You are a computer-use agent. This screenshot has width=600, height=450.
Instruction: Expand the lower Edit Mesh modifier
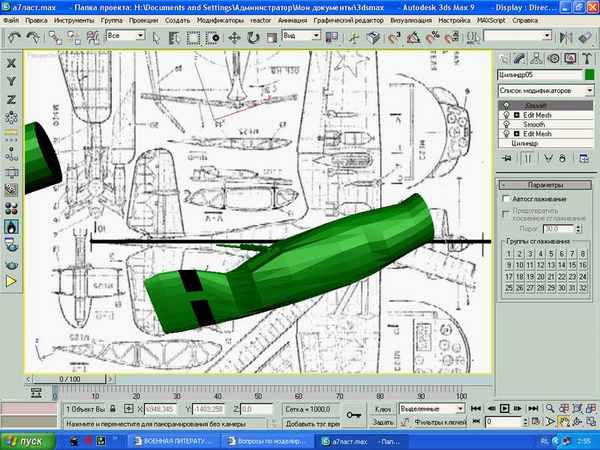pos(517,134)
